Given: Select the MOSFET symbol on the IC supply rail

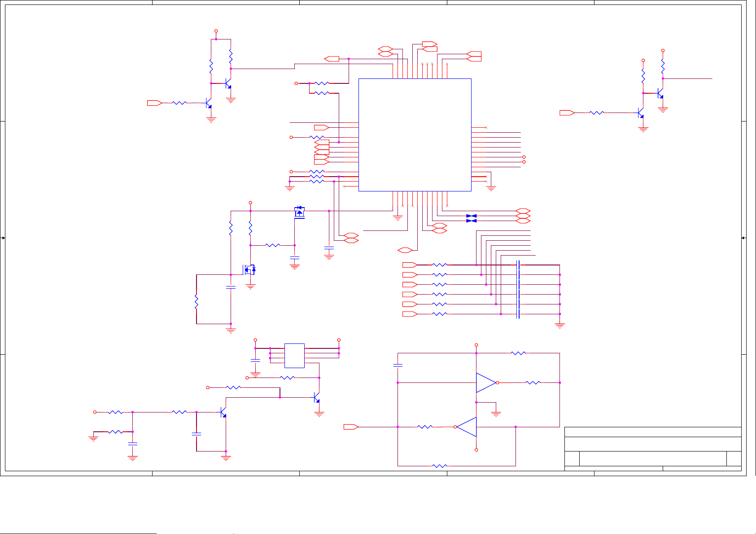Looking at the screenshot, I should pos(299,213).
